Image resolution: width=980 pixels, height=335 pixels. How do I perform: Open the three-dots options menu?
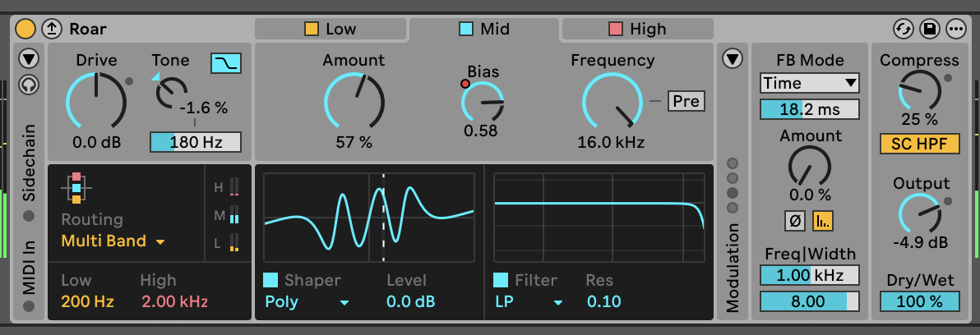click(955, 29)
